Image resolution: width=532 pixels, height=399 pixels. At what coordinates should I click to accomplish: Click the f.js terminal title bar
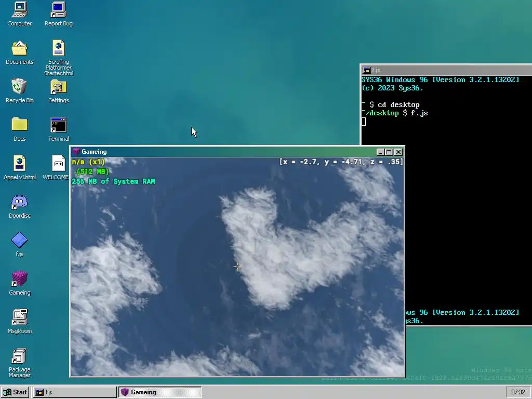[x=446, y=70]
